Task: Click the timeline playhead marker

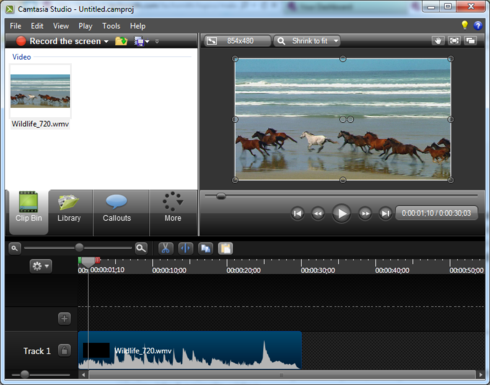Action: coord(88,262)
